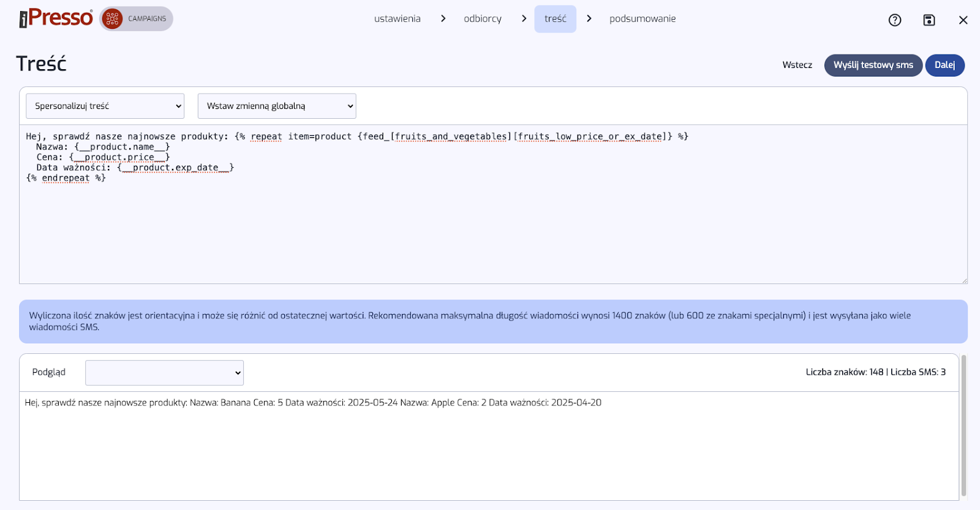The height and width of the screenshot is (510, 980).
Task: Open the Spersonalizuj treść dropdown
Action: pos(105,106)
